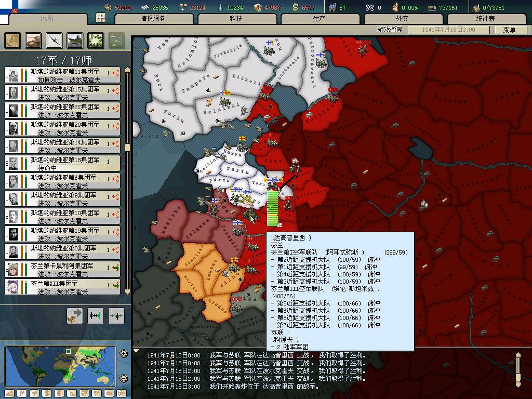
Task: Switch to terrain map mode icon
Action: (x=9, y=393)
